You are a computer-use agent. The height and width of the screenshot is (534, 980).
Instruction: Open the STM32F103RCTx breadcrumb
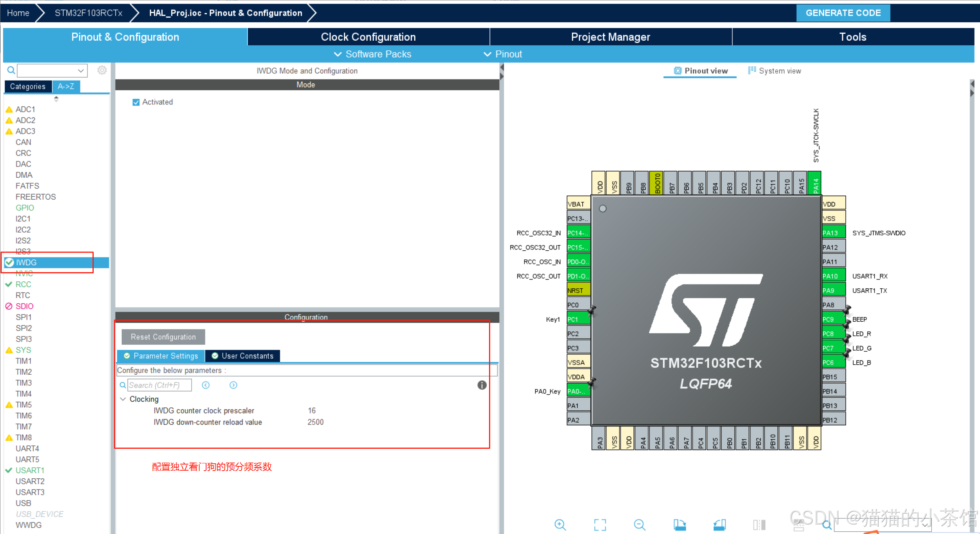click(89, 13)
